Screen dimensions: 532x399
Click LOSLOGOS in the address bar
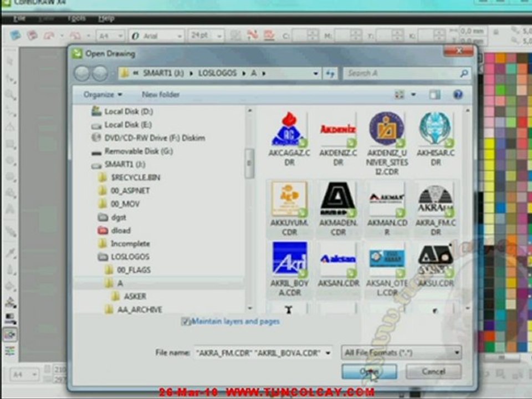pos(217,73)
